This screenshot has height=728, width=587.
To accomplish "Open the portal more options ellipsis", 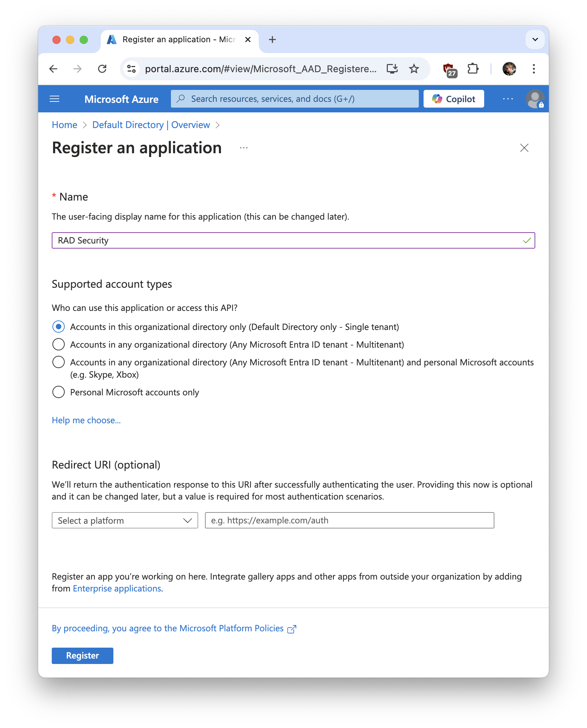I will click(x=508, y=99).
